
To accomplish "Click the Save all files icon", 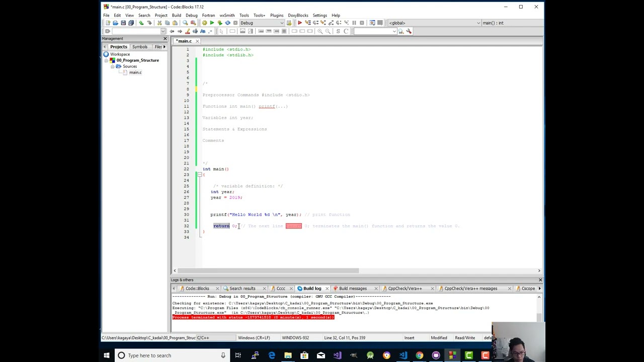I will pos(131,23).
